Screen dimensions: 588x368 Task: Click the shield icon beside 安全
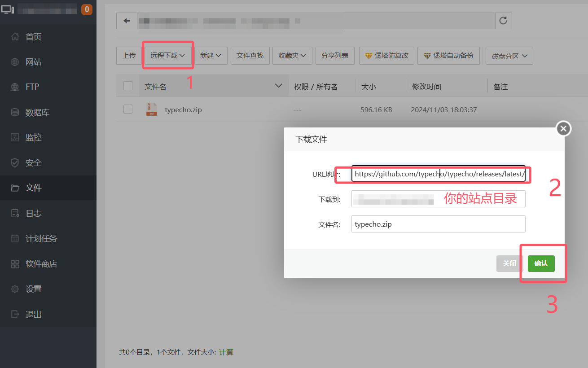(x=15, y=162)
